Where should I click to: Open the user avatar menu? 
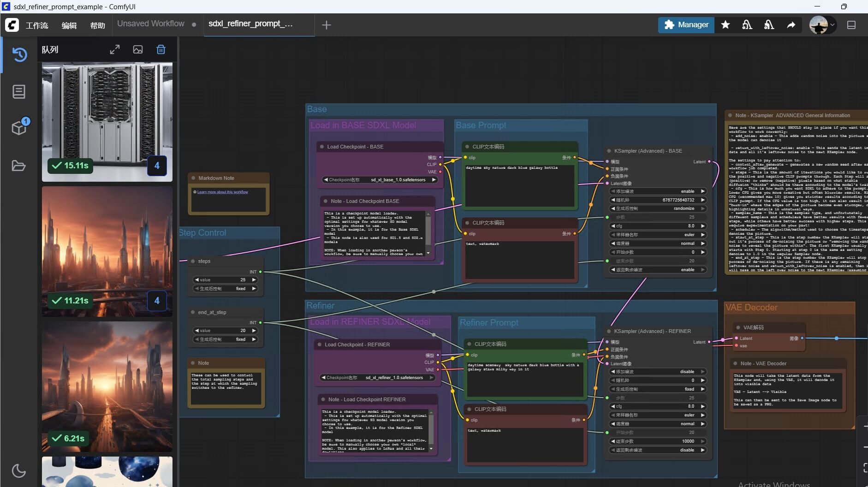(x=822, y=25)
